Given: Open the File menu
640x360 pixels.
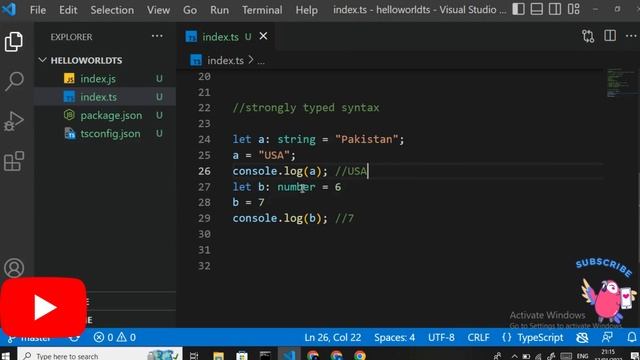Looking at the screenshot, I should pos(38,10).
